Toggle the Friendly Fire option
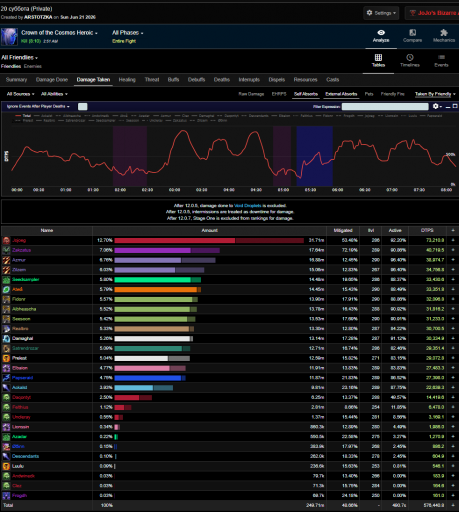 tap(392, 94)
